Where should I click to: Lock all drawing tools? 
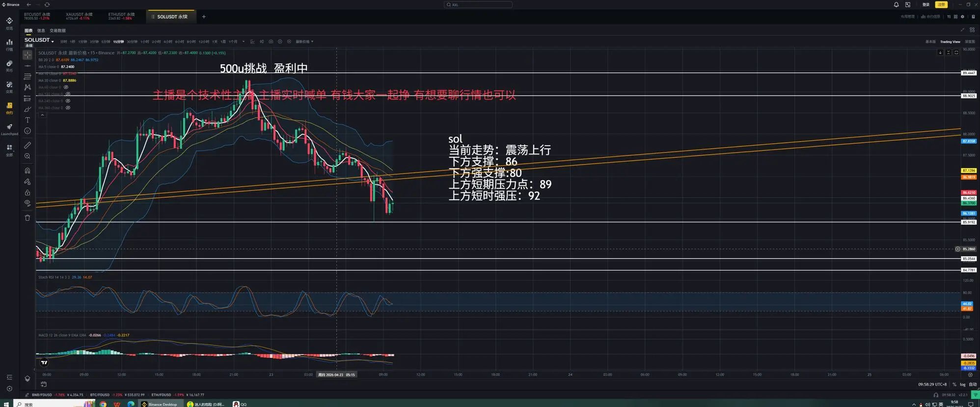(27, 192)
